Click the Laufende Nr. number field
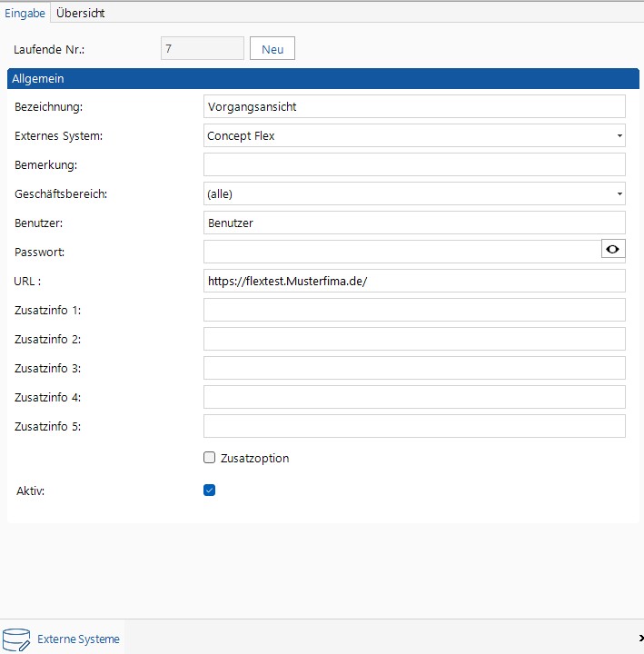The height and width of the screenshot is (654, 644). (x=202, y=49)
